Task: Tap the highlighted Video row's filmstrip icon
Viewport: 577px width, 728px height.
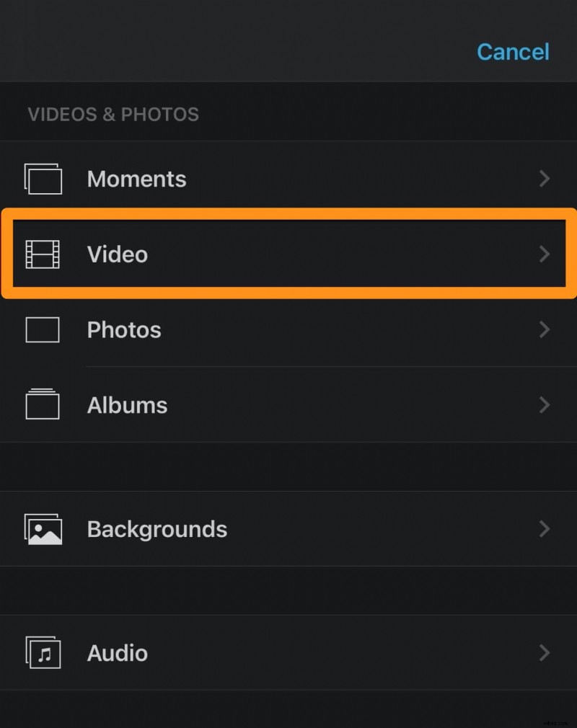Action: 43,254
